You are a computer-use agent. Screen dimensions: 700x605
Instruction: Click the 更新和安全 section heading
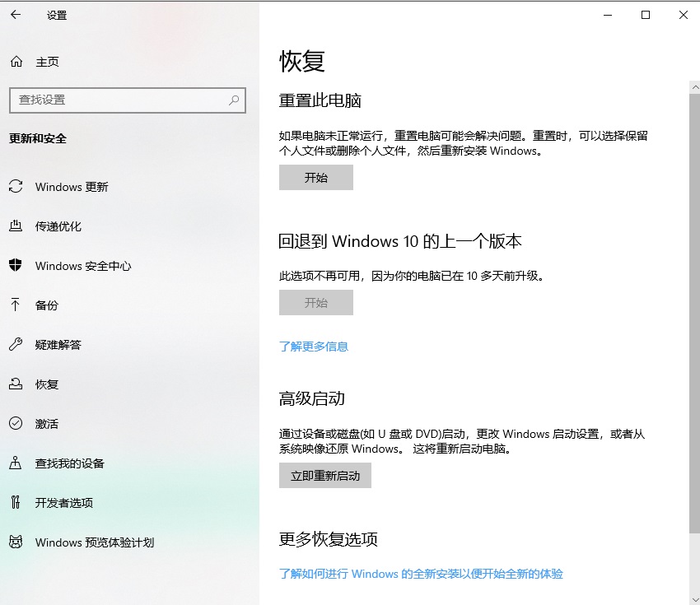38,138
